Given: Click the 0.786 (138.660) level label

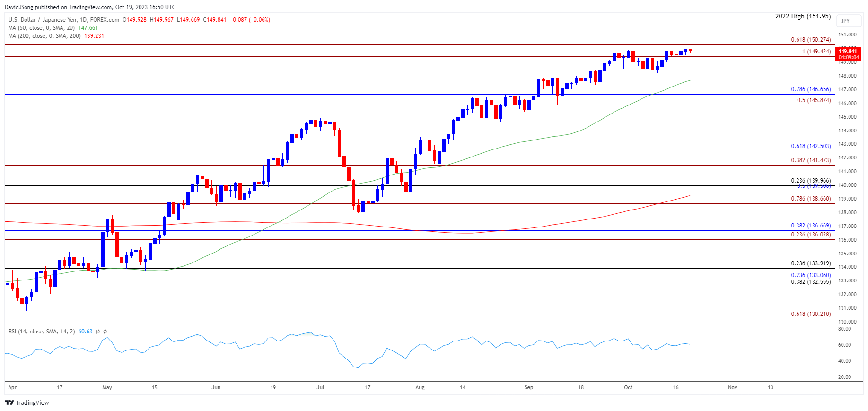Looking at the screenshot, I should pyautogui.click(x=811, y=199).
